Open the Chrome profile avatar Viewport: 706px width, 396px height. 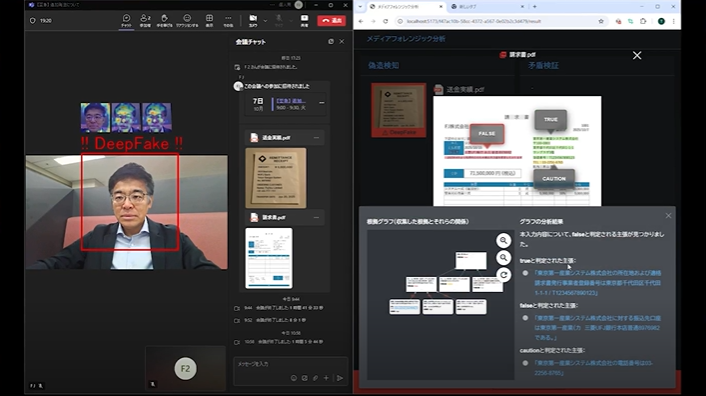pyautogui.click(x=661, y=21)
